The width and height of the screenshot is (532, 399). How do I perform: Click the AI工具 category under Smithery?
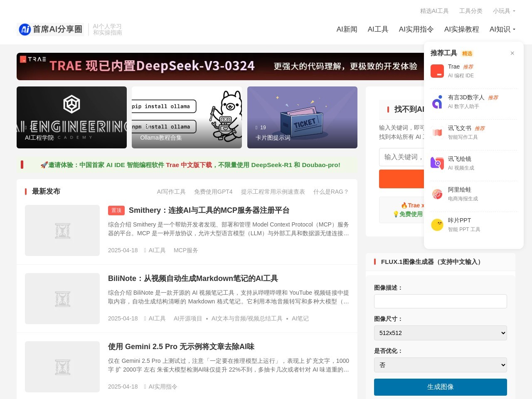157,250
